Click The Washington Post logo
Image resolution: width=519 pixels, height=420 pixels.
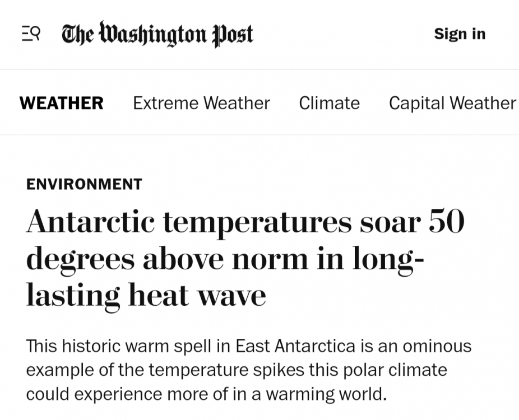tap(157, 34)
